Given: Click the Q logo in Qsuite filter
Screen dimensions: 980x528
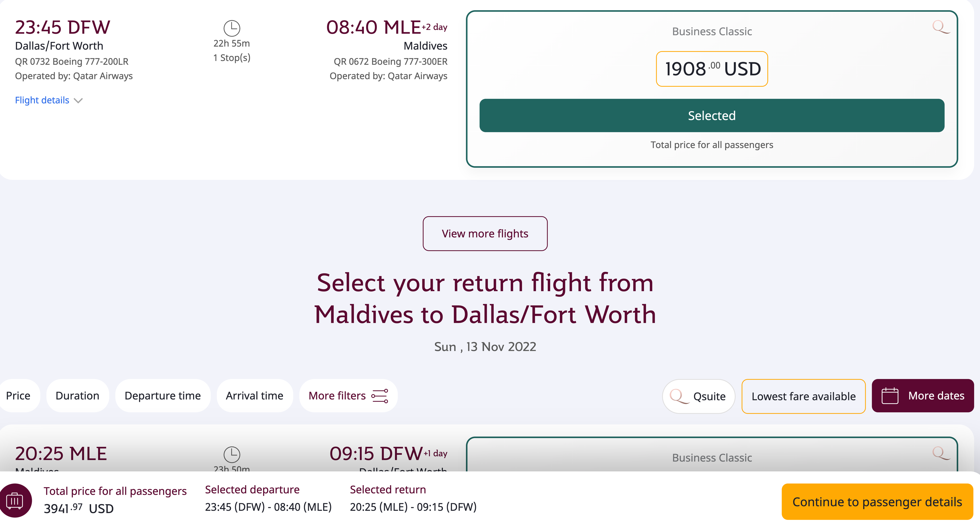Looking at the screenshot, I should pyautogui.click(x=679, y=396).
